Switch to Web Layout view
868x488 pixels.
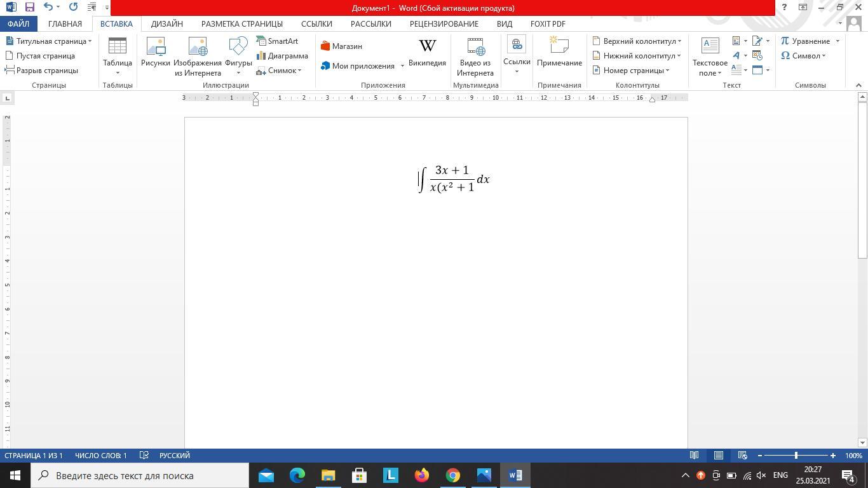pos(742,456)
